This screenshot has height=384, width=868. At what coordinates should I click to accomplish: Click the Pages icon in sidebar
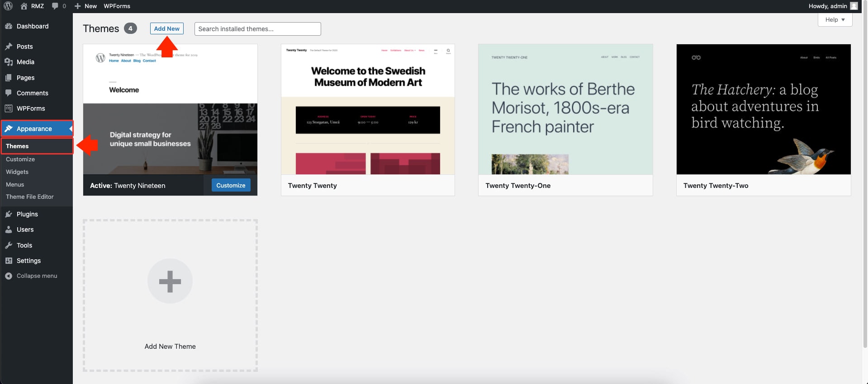click(x=9, y=78)
